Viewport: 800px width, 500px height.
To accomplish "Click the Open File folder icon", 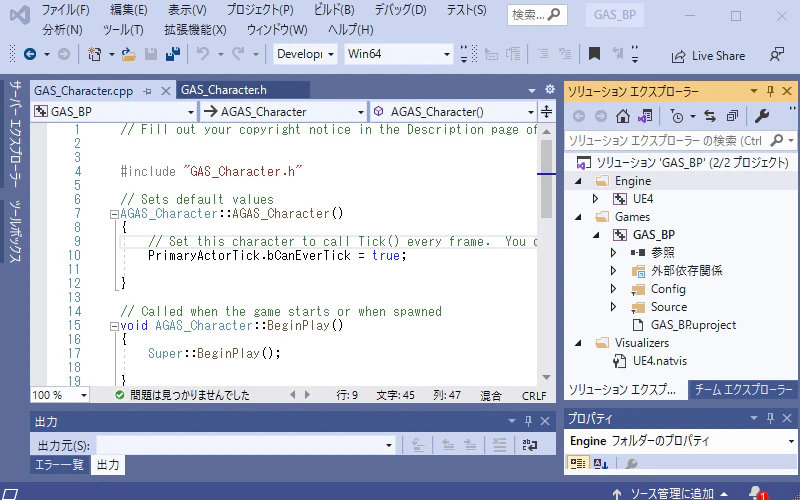I will tap(129, 54).
